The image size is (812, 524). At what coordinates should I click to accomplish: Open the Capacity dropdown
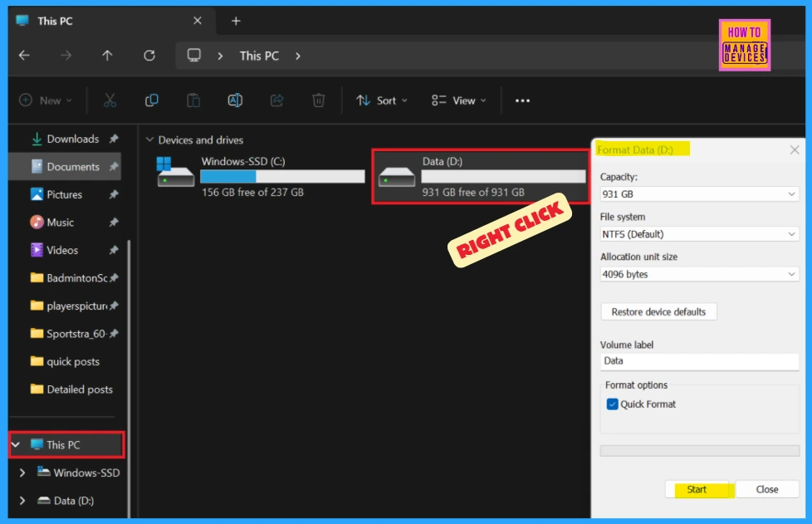699,194
